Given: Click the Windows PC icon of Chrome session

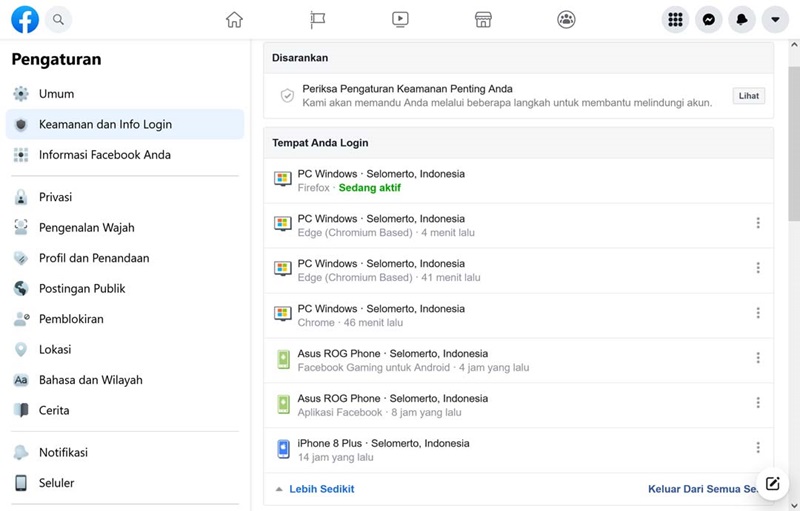Looking at the screenshot, I should click(283, 313).
